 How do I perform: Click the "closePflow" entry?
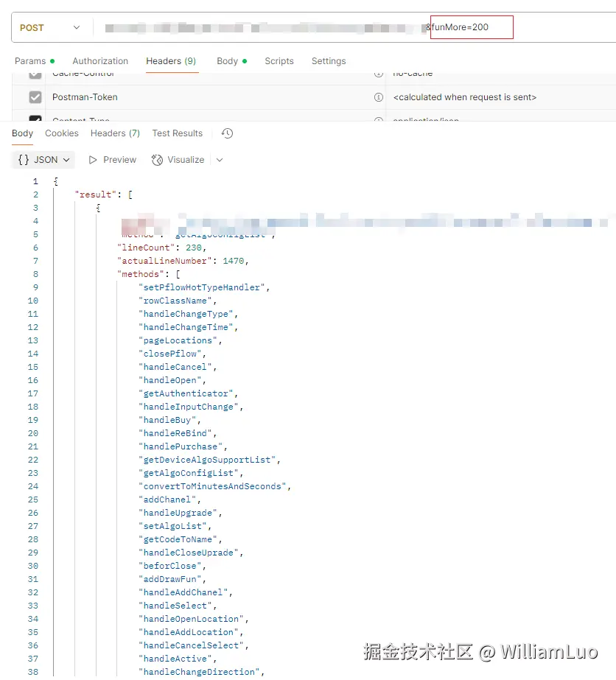pyautogui.click(x=170, y=354)
